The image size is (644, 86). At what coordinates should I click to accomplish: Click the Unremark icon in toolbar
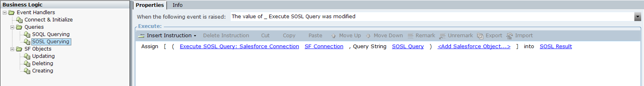click(x=442, y=36)
